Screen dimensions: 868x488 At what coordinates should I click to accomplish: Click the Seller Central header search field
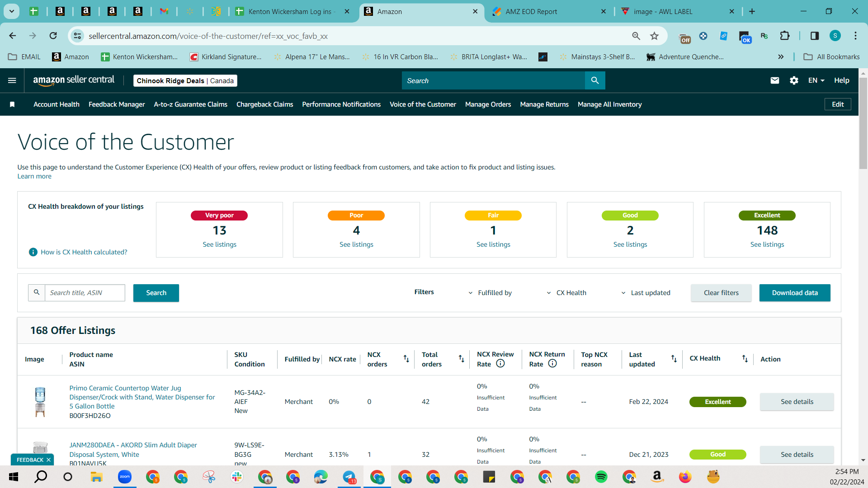pos(493,80)
